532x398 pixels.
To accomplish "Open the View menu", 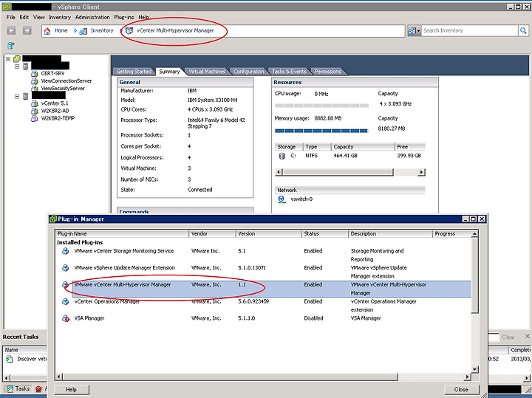I will click(x=38, y=17).
